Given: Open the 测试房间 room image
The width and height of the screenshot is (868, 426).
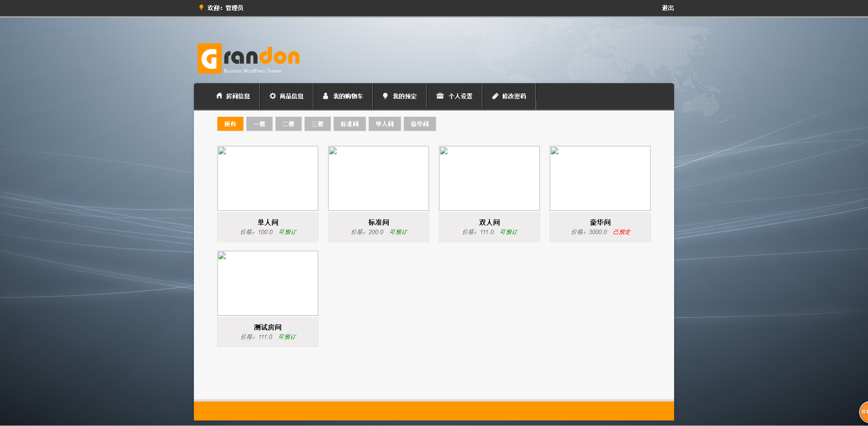Looking at the screenshot, I should (268, 283).
